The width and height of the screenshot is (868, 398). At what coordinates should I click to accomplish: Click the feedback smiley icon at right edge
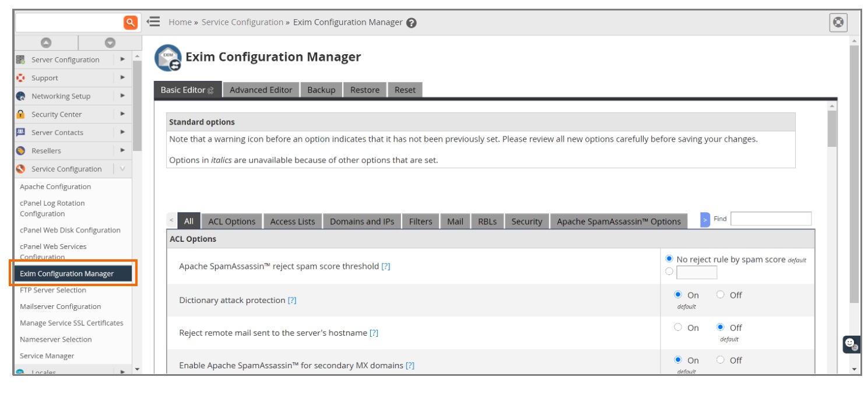(851, 344)
